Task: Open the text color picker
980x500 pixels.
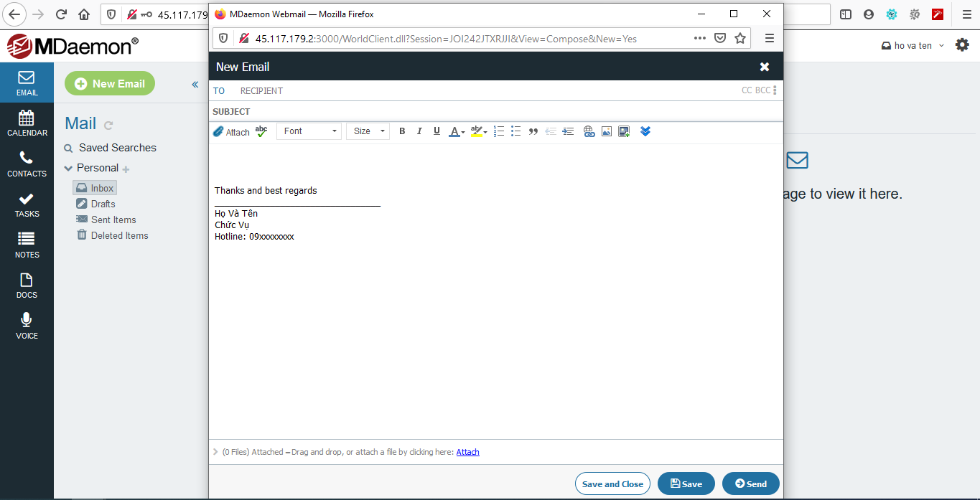Action: (457, 131)
